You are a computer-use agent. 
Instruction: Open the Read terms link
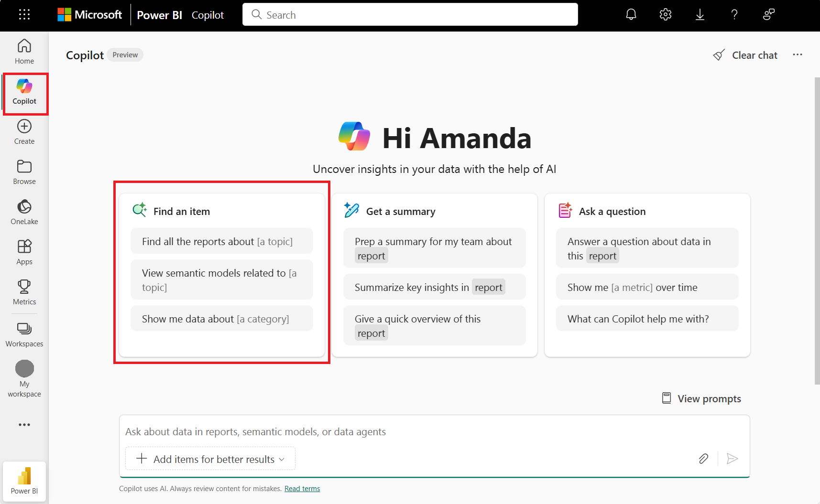302,489
